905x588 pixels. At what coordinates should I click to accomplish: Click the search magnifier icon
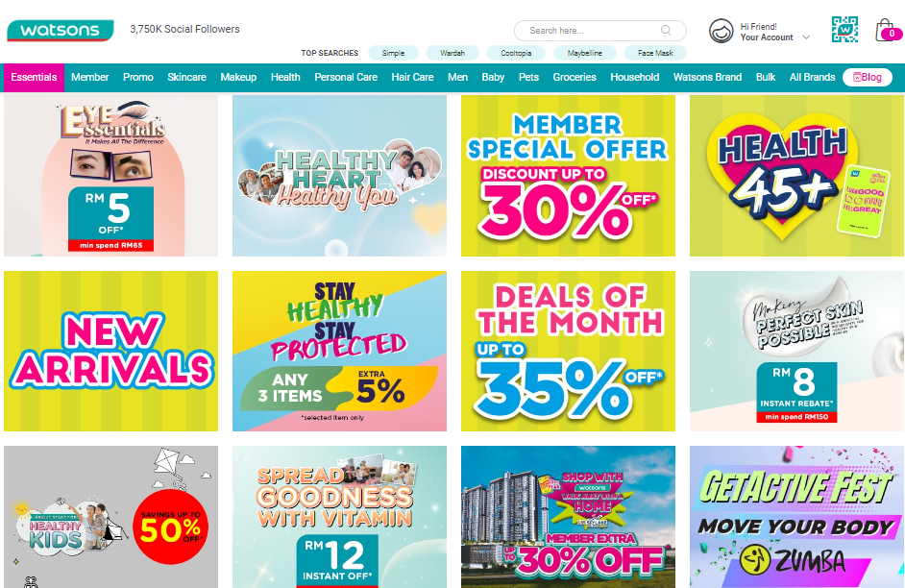coord(666,30)
